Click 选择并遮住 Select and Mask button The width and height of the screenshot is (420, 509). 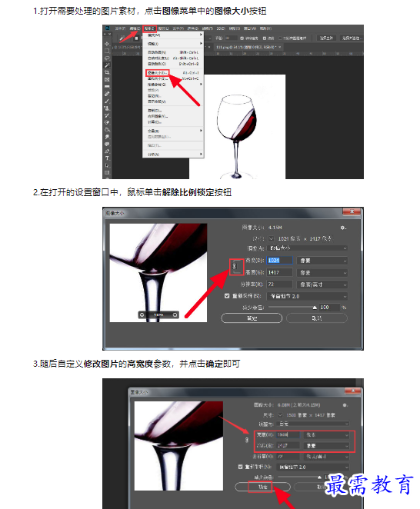pyautogui.click(x=352, y=38)
